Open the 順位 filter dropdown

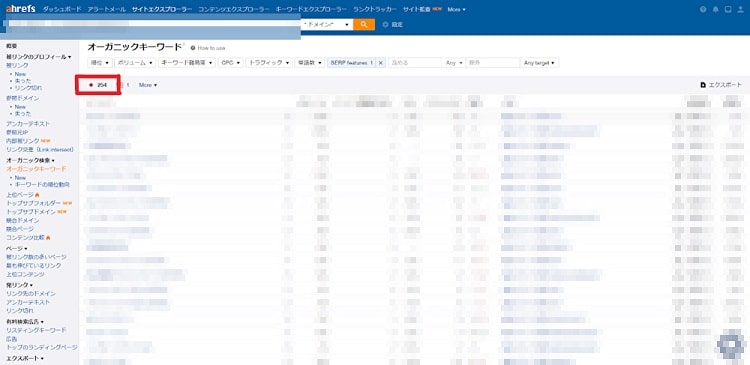(100, 63)
